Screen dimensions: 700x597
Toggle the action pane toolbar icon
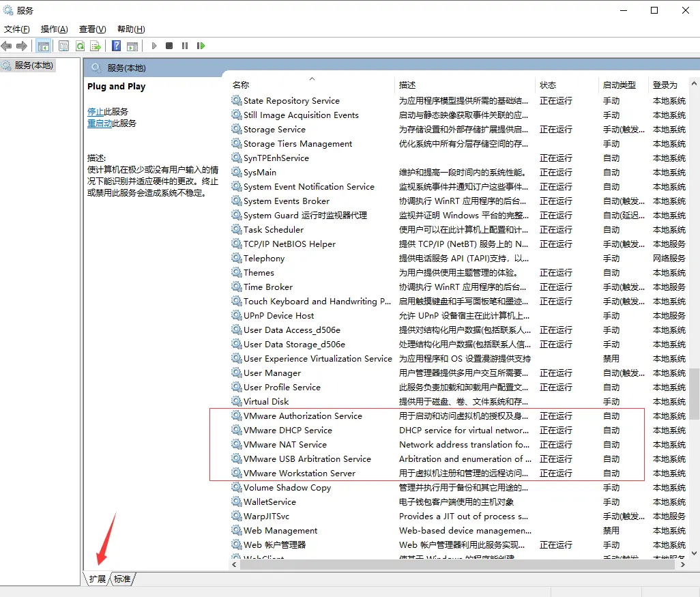132,46
